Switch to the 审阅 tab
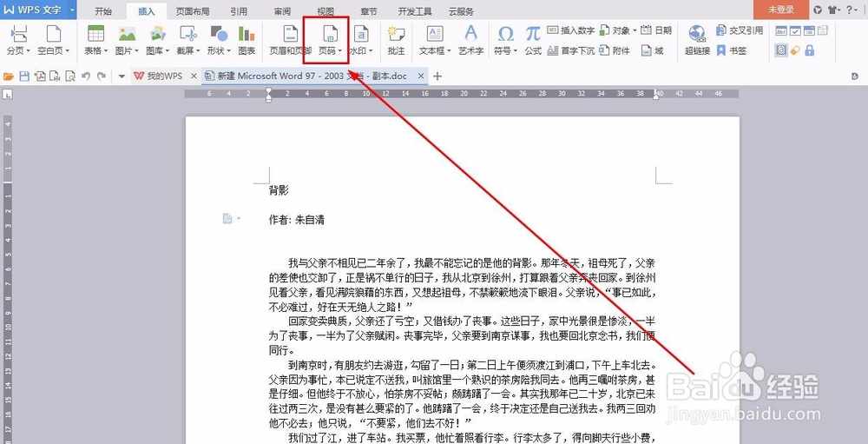Image resolution: width=868 pixels, height=444 pixels. (282, 11)
